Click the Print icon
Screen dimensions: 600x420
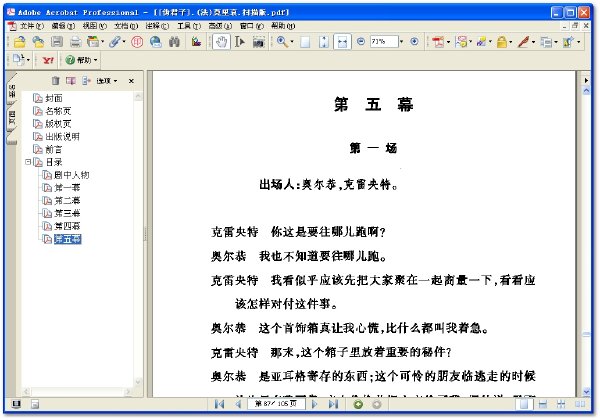click(x=75, y=42)
